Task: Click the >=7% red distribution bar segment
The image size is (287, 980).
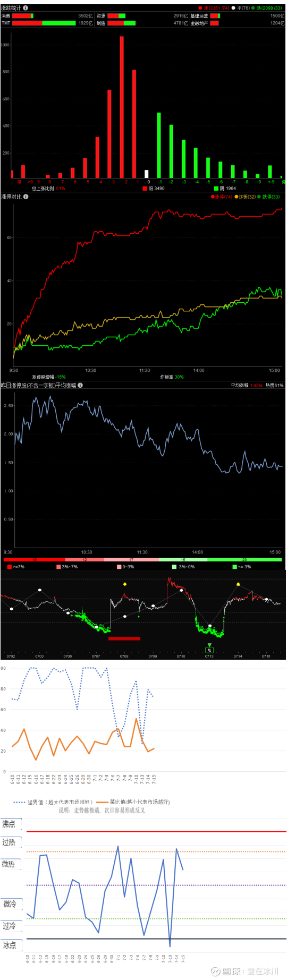Action: [x=35, y=559]
